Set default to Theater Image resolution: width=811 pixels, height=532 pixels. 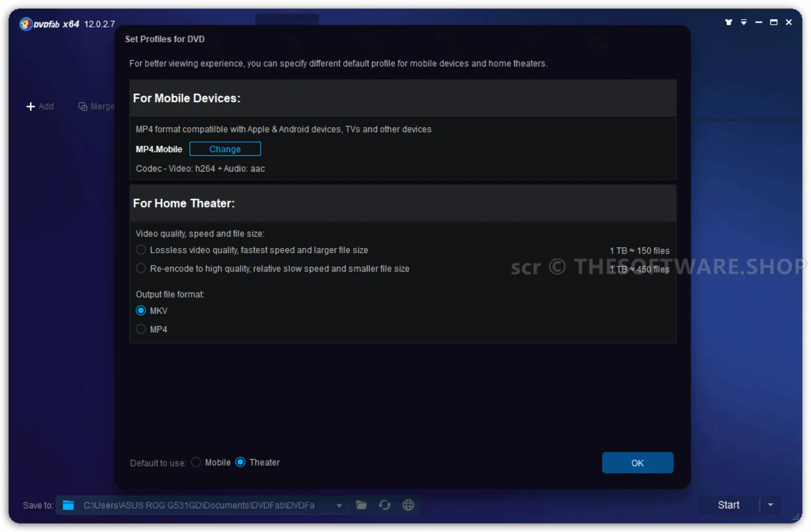point(240,462)
